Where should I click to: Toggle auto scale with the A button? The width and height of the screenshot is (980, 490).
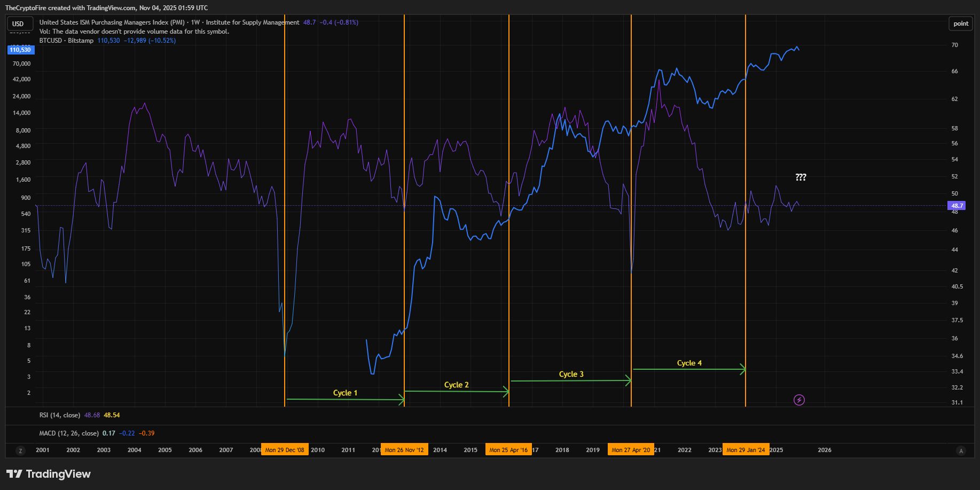click(961, 450)
